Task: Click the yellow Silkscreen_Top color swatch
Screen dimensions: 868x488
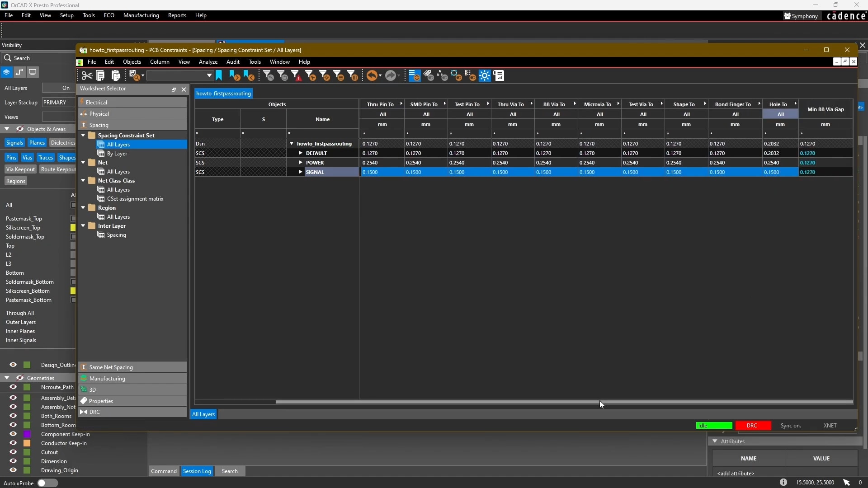Action: point(73,227)
